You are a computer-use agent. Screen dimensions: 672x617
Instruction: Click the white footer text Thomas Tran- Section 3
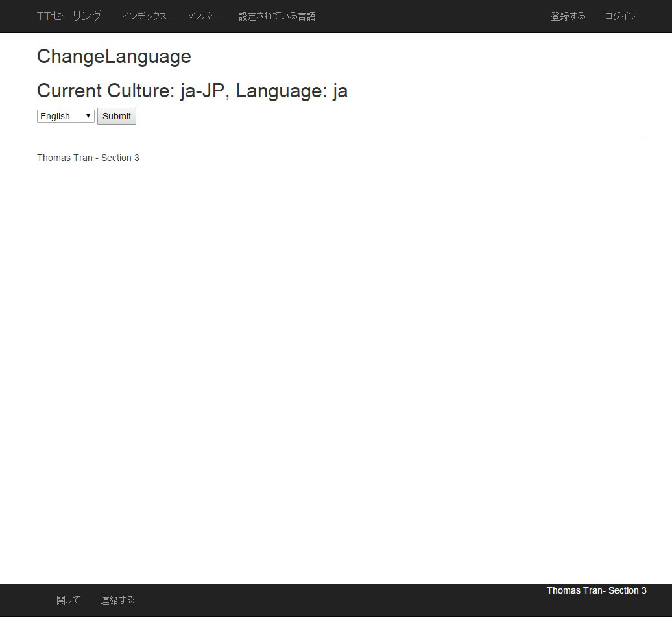click(596, 590)
